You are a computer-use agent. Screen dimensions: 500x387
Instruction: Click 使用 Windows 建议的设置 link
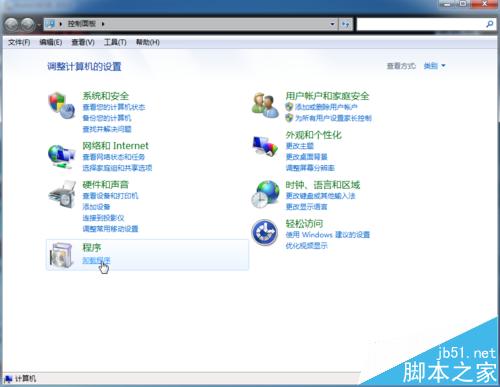[328, 235]
